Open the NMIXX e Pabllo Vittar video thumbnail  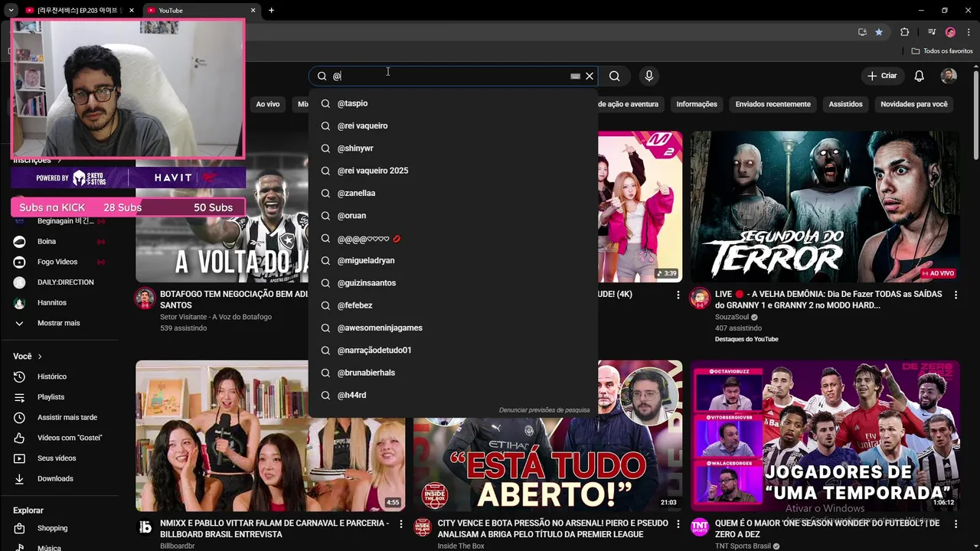coord(270,435)
